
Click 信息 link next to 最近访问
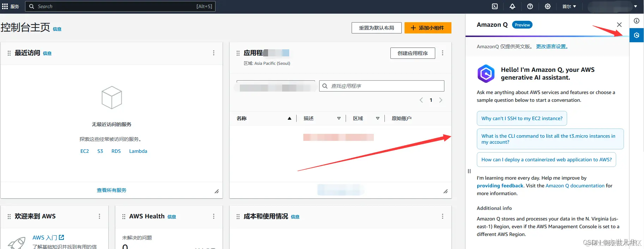point(47,54)
